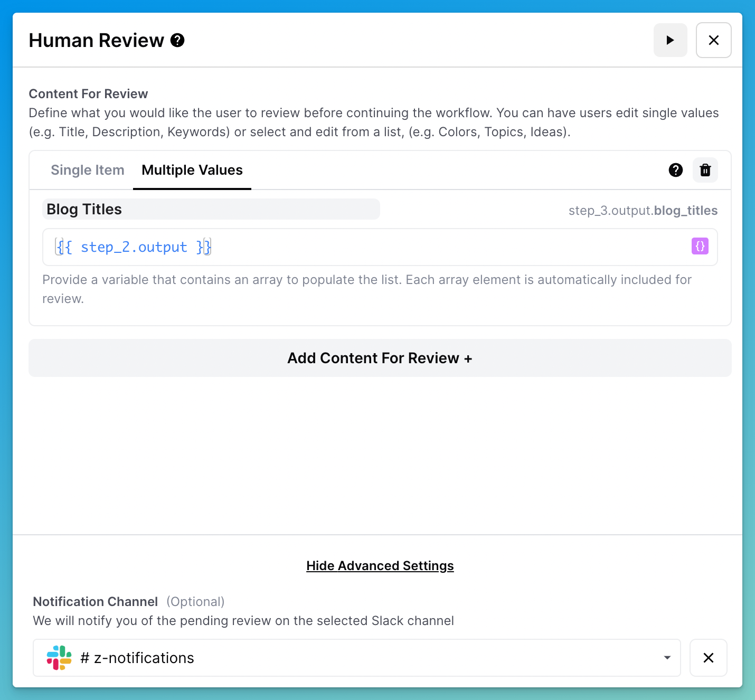Hide Advanced Settings via the link

click(380, 566)
